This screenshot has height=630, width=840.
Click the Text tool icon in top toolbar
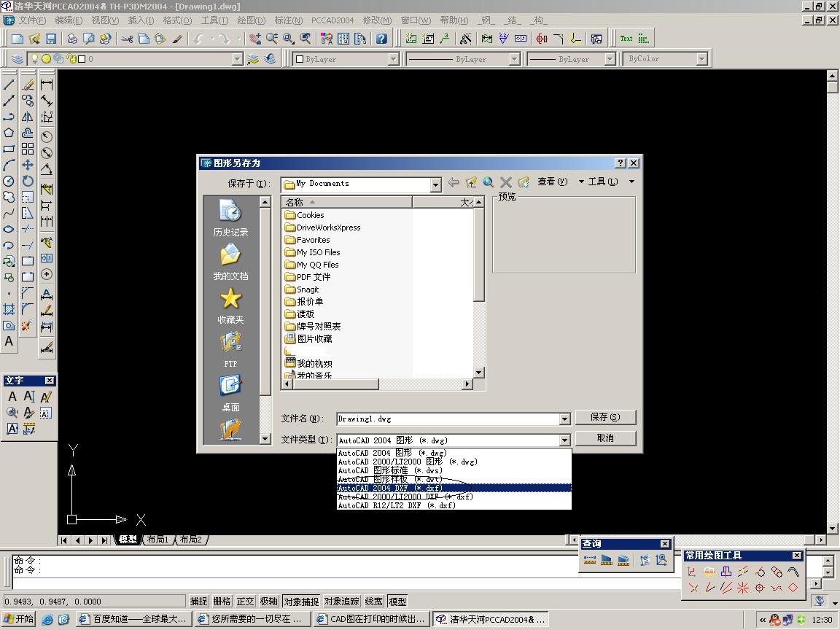[x=626, y=39]
